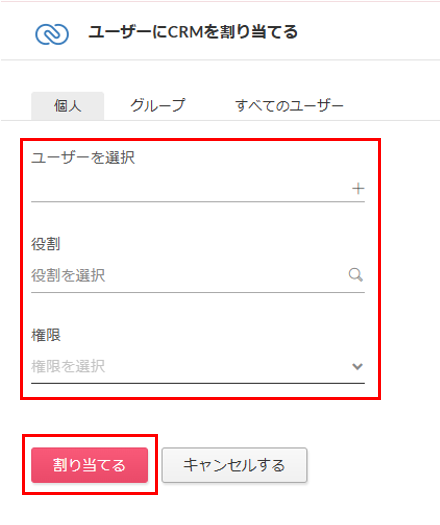Screen dimensions: 440x525
Task: Expand the 権限 chevron arrow
Action: pyautogui.click(x=357, y=366)
